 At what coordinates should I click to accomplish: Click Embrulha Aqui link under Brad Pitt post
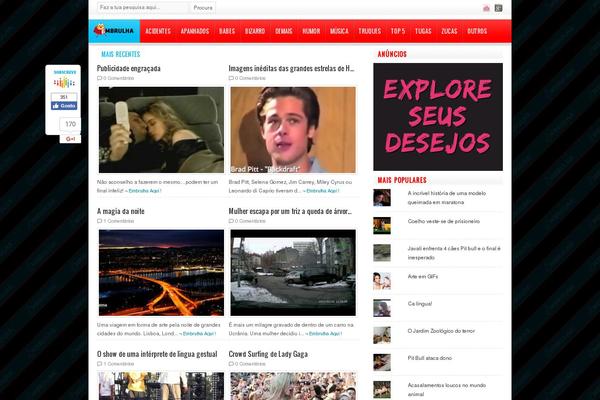pyautogui.click(x=321, y=191)
